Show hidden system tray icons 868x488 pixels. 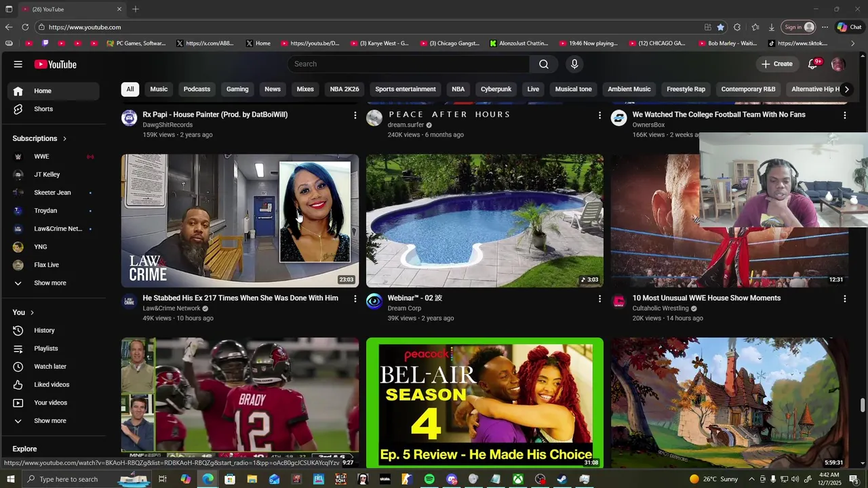point(751,479)
